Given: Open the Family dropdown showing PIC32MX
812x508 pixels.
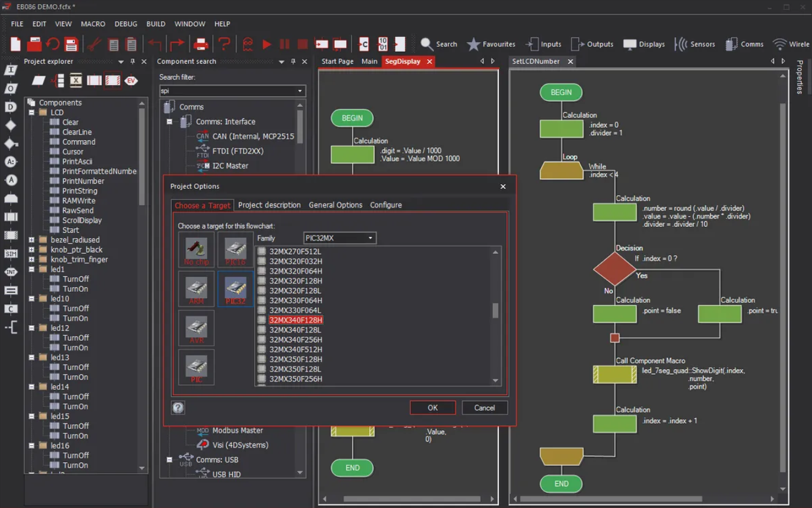Looking at the screenshot, I should click(340, 238).
